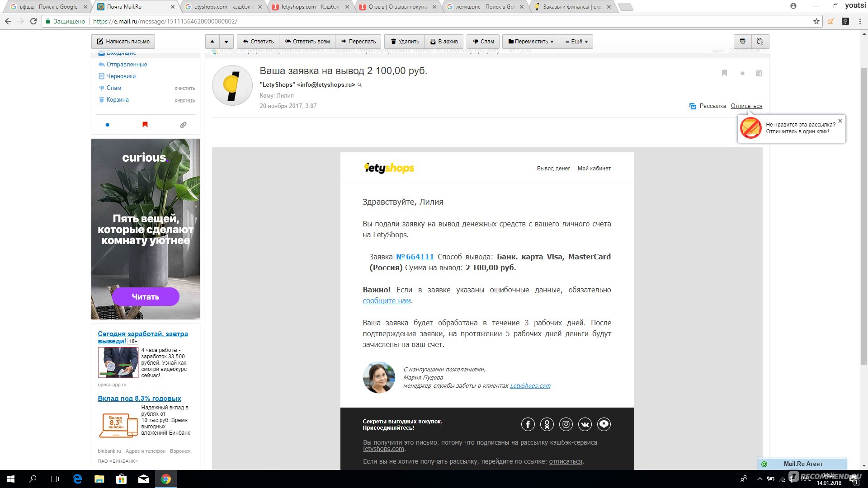The image size is (868, 488).
Task: Reload the page with the refresh icon
Action: tap(33, 21)
